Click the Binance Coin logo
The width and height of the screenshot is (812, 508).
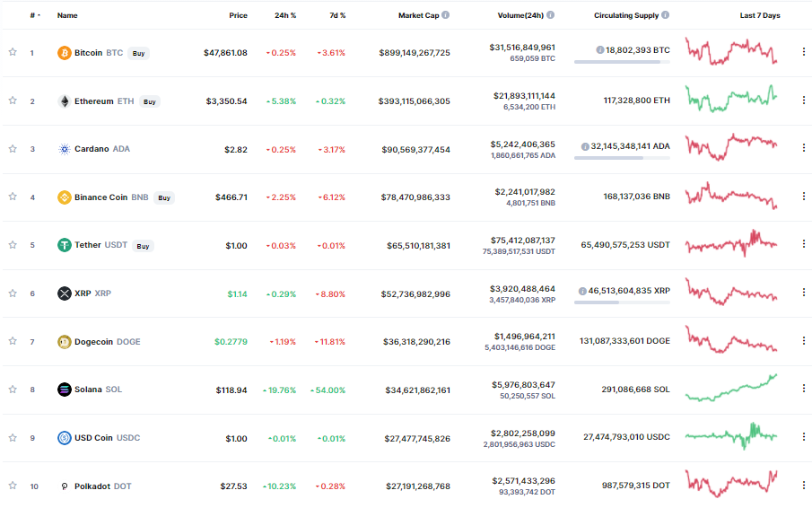tap(65, 197)
